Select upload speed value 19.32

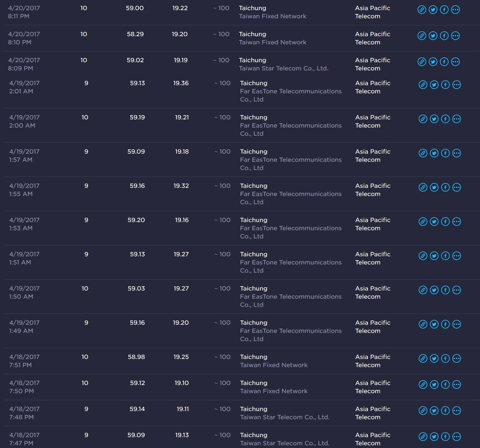(x=181, y=186)
